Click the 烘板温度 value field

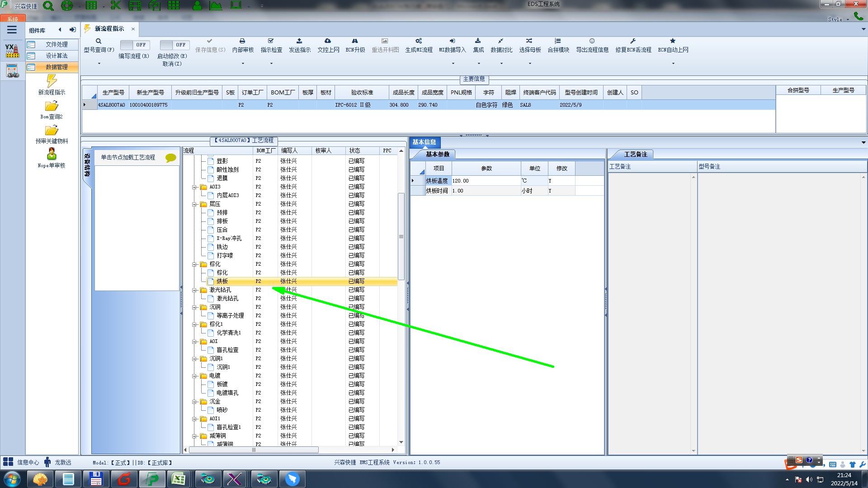pyautogui.click(x=485, y=181)
